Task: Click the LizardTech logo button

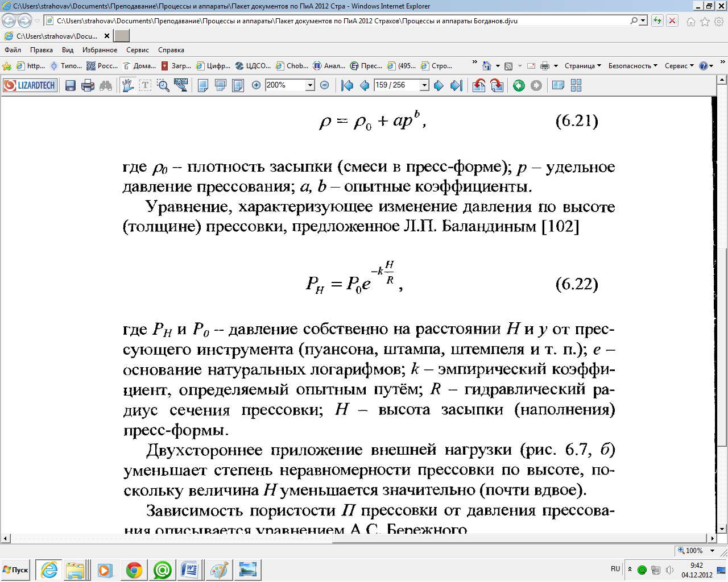Action: click(x=30, y=85)
